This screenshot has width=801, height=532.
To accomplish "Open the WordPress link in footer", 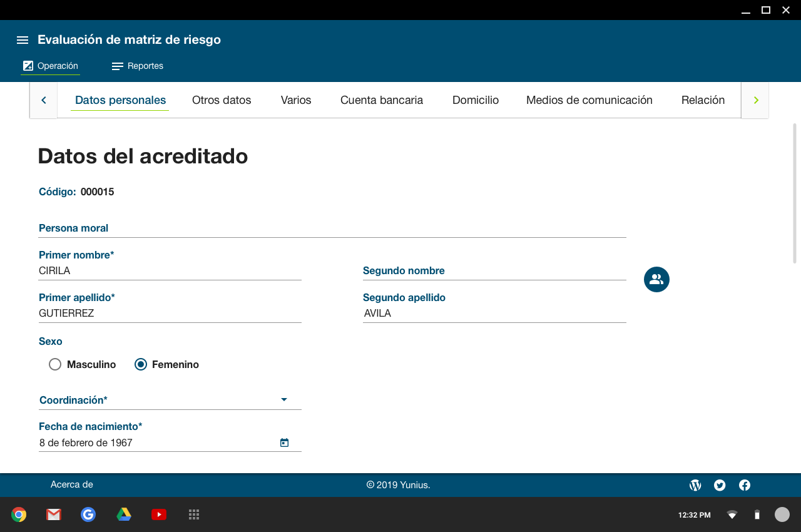I will (x=695, y=485).
